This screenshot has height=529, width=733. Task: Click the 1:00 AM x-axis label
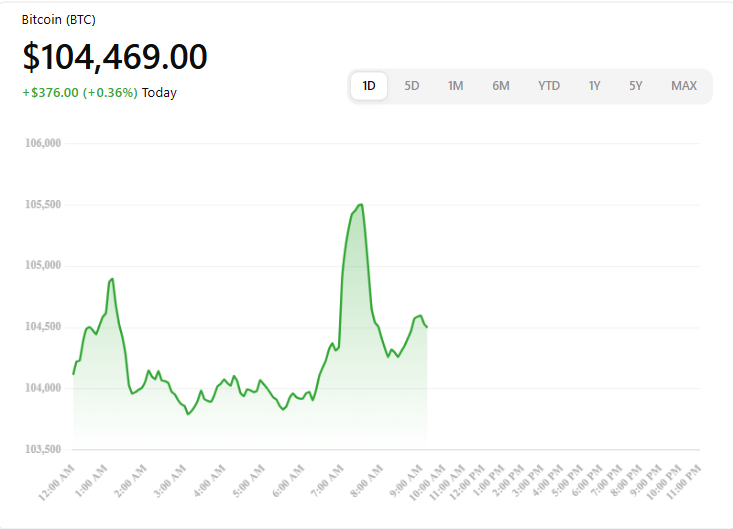tap(92, 480)
